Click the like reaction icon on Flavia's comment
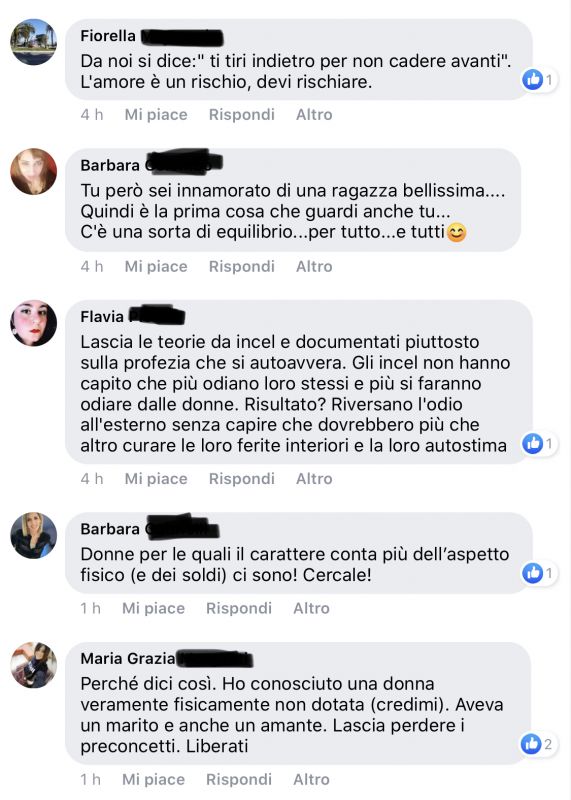Viewport: 571px width, 800px height. 532,443
